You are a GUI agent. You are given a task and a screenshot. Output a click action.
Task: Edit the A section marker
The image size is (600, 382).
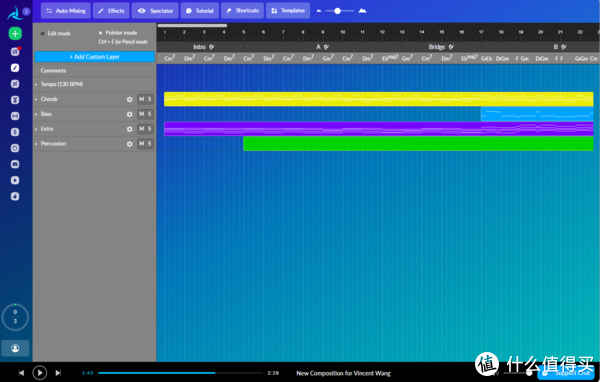(326, 47)
